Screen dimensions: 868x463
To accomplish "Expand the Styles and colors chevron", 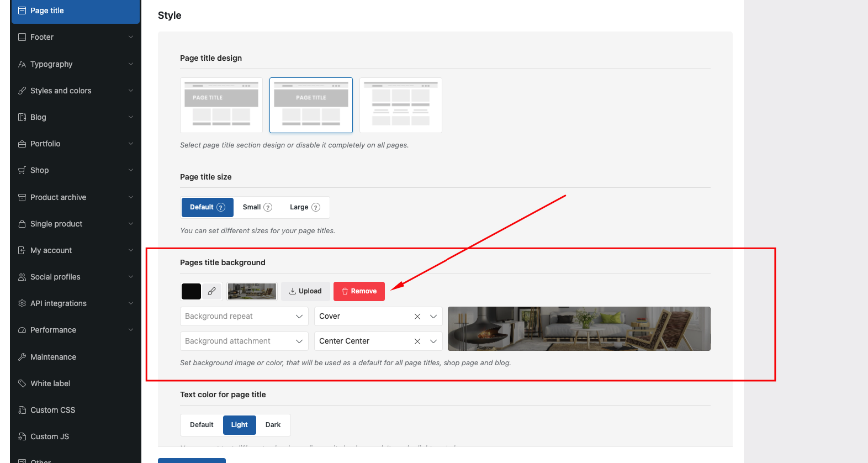I will (131, 91).
